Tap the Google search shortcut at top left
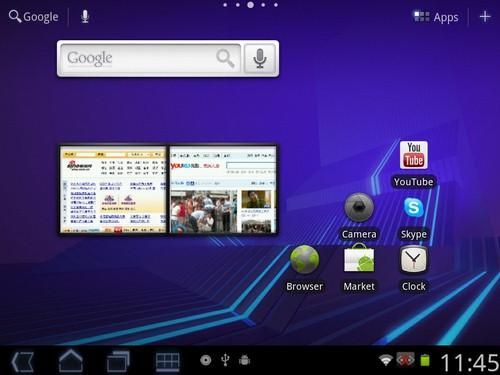The image size is (500, 375). 33,16
